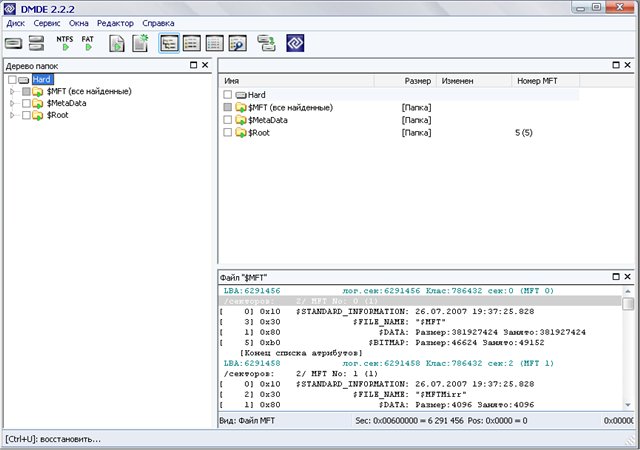Image resolution: width=640 pixels, height=450 pixels.
Task: Check the $Root checkbox in the file list
Action: [228, 132]
